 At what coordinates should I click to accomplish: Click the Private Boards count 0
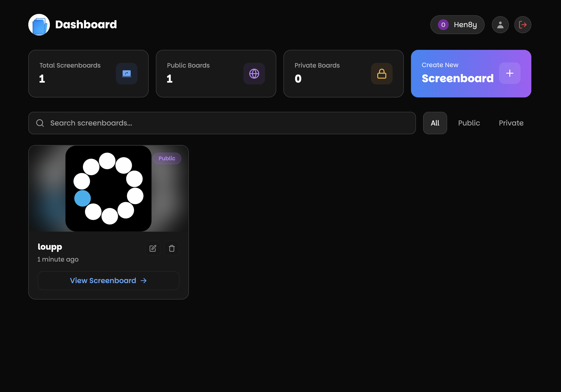coord(298,79)
